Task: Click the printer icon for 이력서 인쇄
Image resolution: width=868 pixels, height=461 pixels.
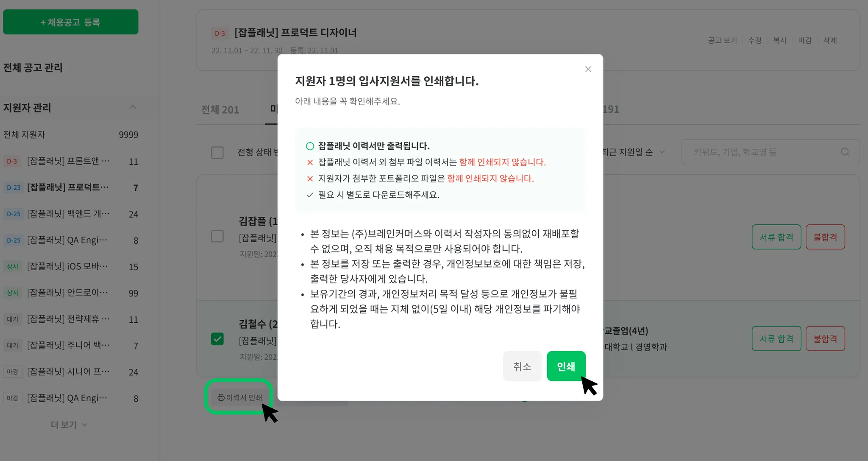Action: click(x=221, y=397)
